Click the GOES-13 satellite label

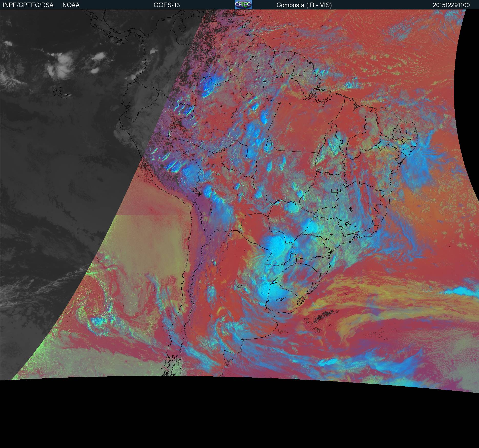click(x=166, y=5)
